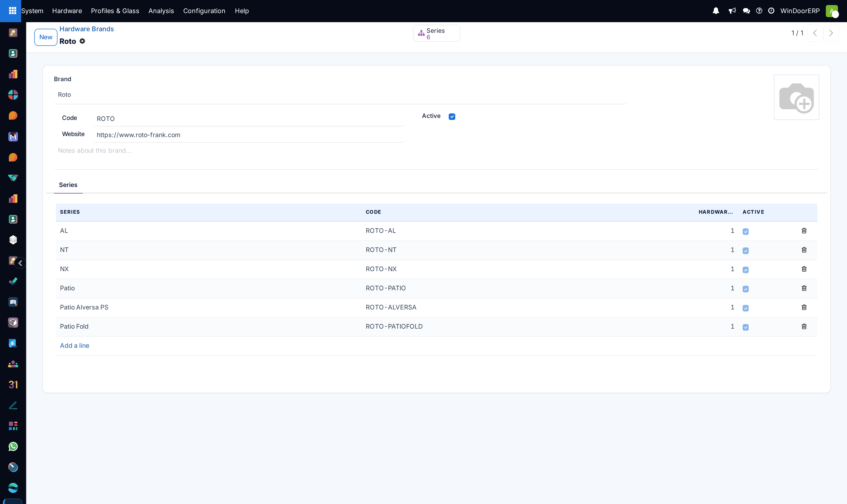This screenshot has width=847, height=504.
Task: Click the Patio Alversa PS series name
Action: [x=84, y=307]
